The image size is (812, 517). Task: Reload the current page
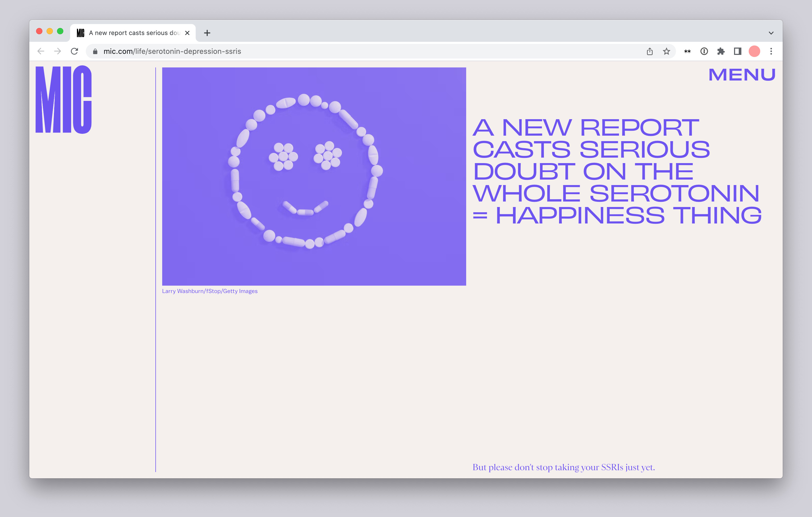coord(75,51)
